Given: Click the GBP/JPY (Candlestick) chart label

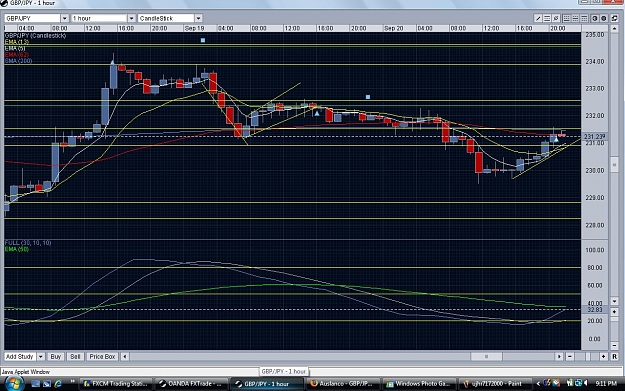Looking at the screenshot, I should point(35,35).
